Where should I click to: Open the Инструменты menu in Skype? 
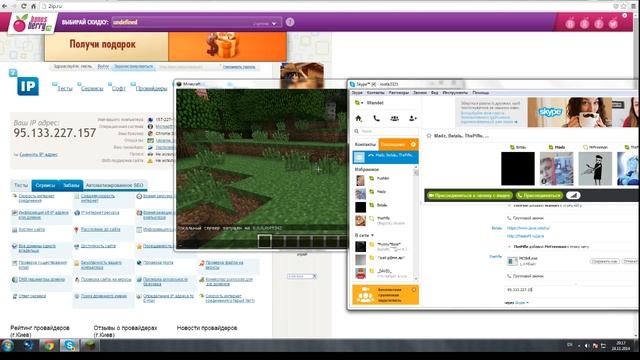point(455,93)
